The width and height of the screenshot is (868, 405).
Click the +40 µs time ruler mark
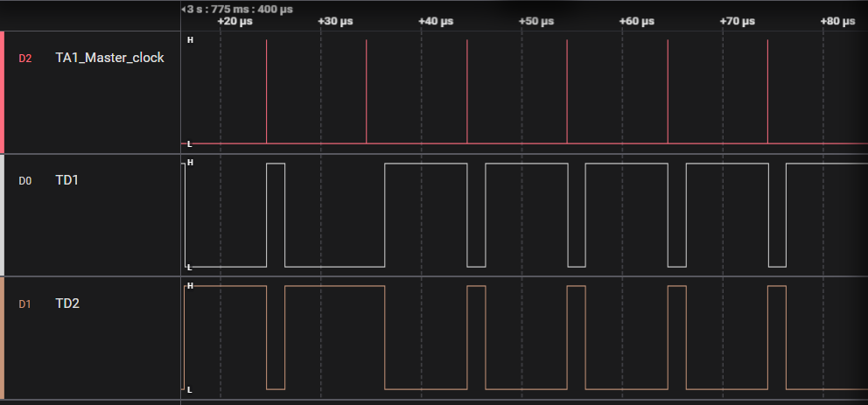[436, 22]
